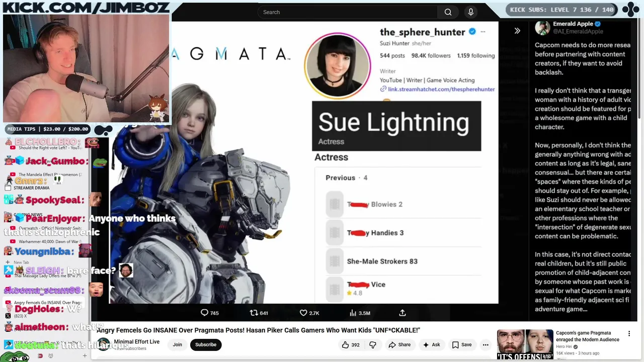Click the YouTube Search input field
This screenshot has width=644, height=362.
click(x=347, y=12)
